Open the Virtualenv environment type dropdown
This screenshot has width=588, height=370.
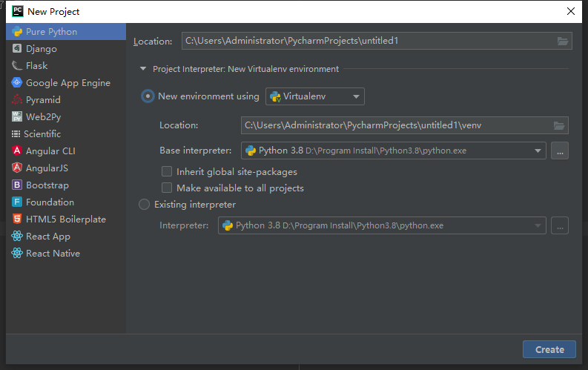pyautogui.click(x=315, y=96)
